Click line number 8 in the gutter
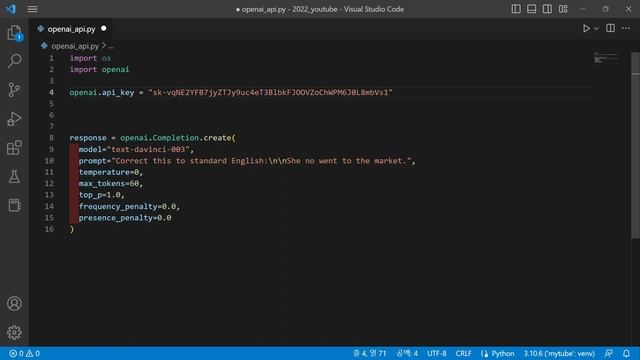 point(51,138)
